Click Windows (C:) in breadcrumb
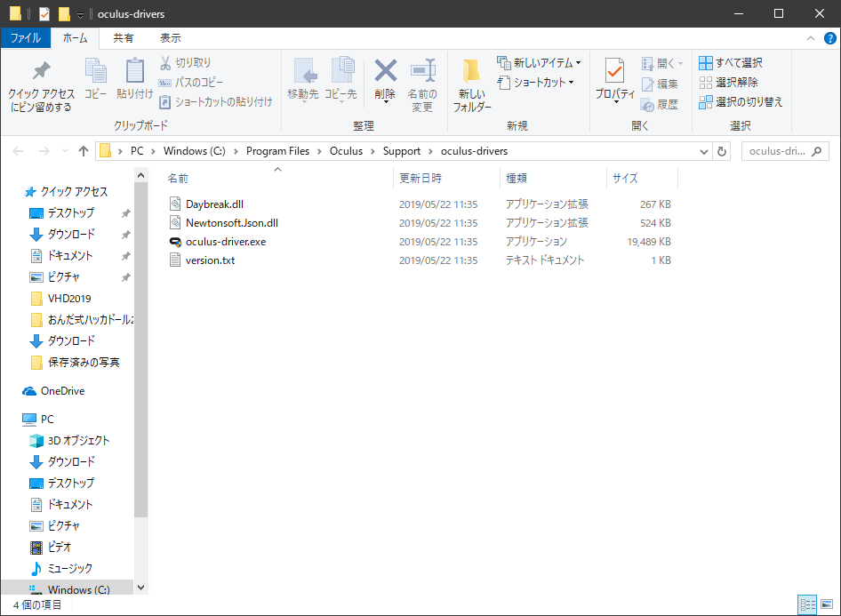 click(194, 151)
